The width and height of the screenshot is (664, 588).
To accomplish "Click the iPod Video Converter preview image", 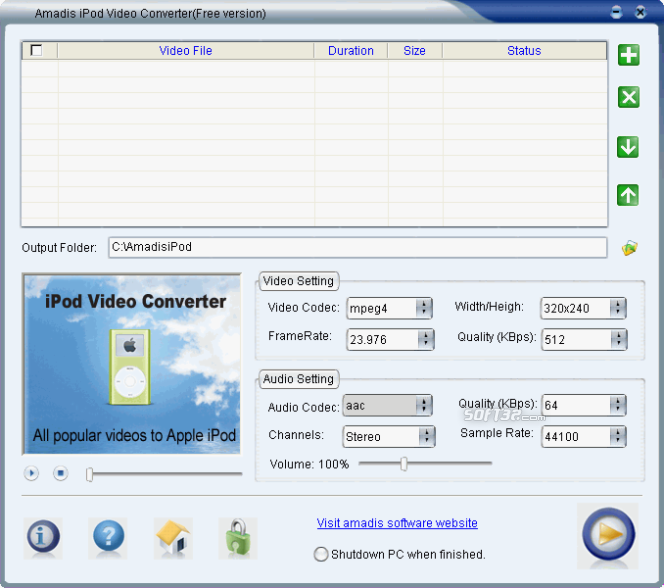I will coord(132,364).
